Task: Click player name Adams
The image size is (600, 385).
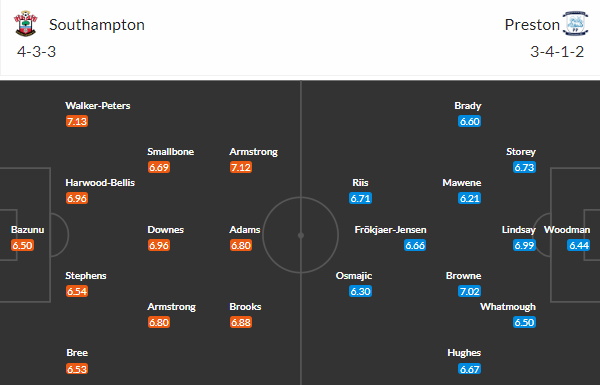Action: click(245, 230)
